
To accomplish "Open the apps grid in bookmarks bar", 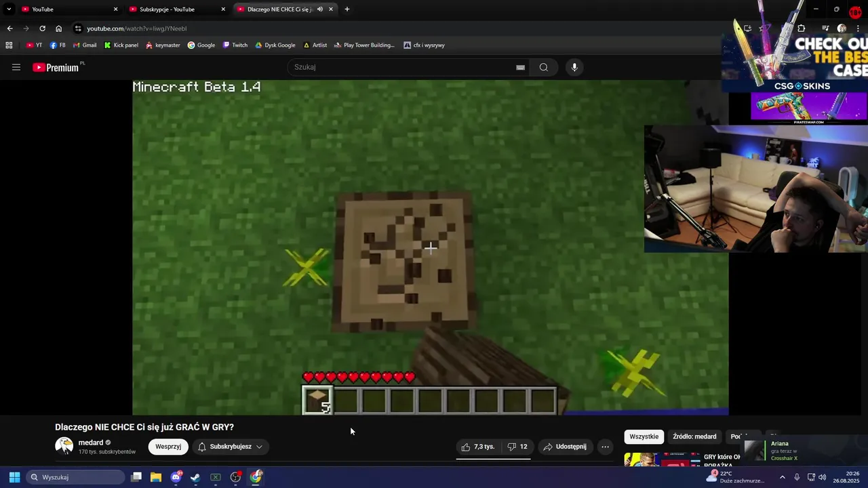I will 9,45.
